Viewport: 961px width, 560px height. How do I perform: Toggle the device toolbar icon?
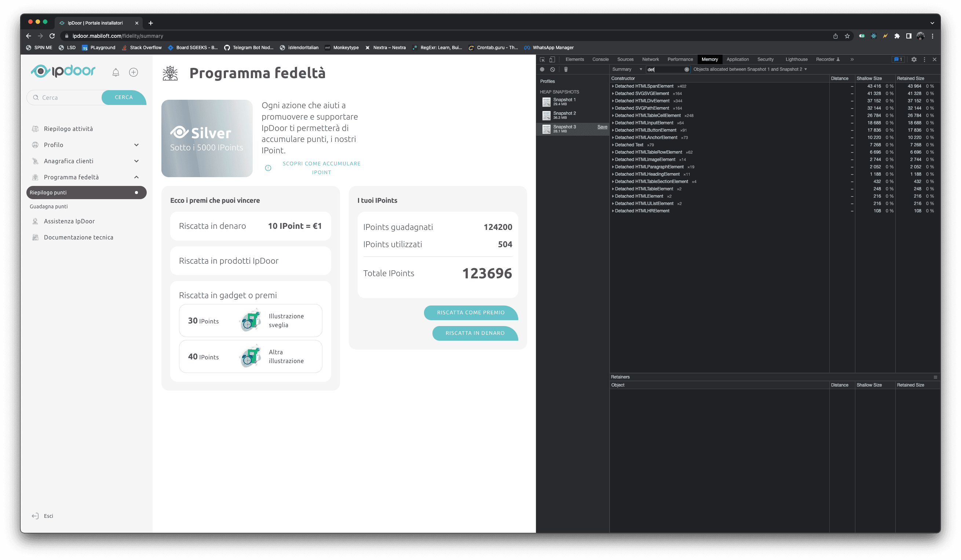(x=552, y=59)
